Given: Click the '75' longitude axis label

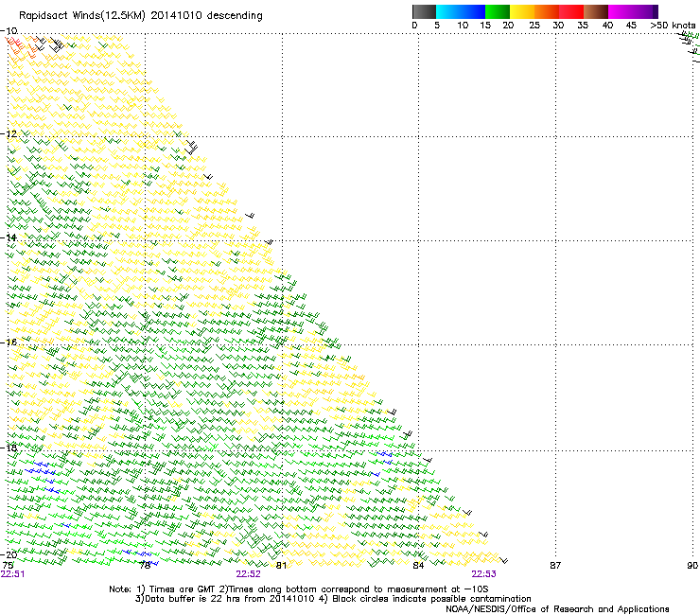Looking at the screenshot, I should click(8, 566).
